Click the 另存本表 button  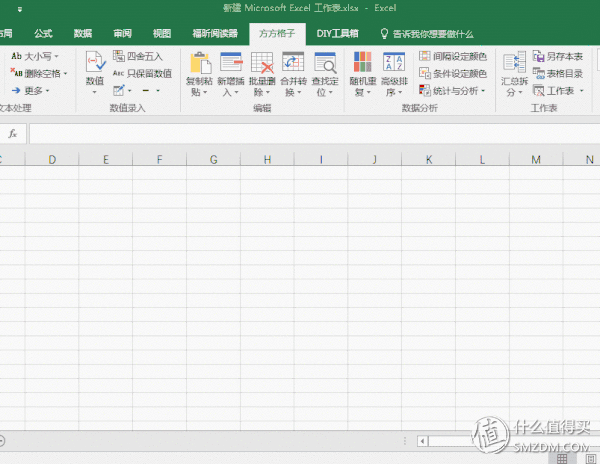point(558,56)
